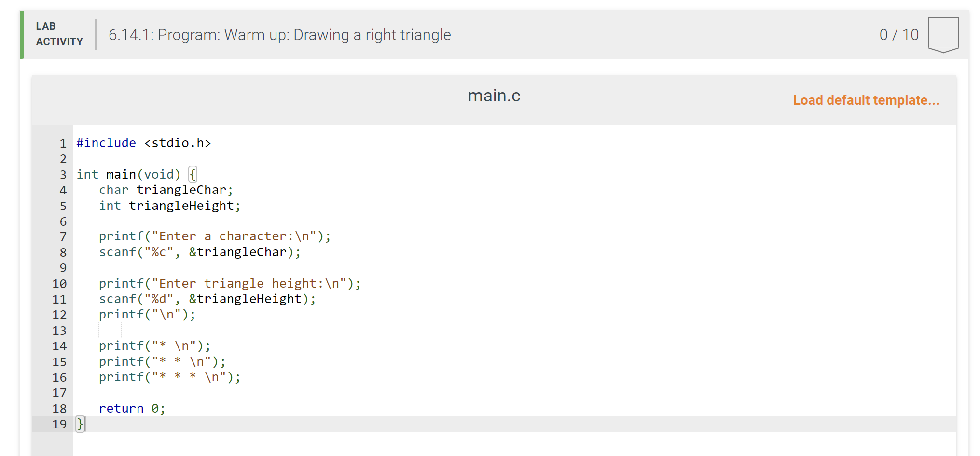Click line number 14 in the gutter
This screenshot has height=456, width=980.
[59, 346]
